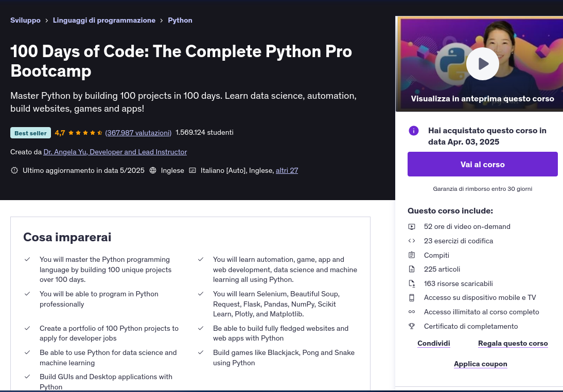This screenshot has height=392, width=563.
Task: Click the certificate trophy icon
Action: point(412,326)
